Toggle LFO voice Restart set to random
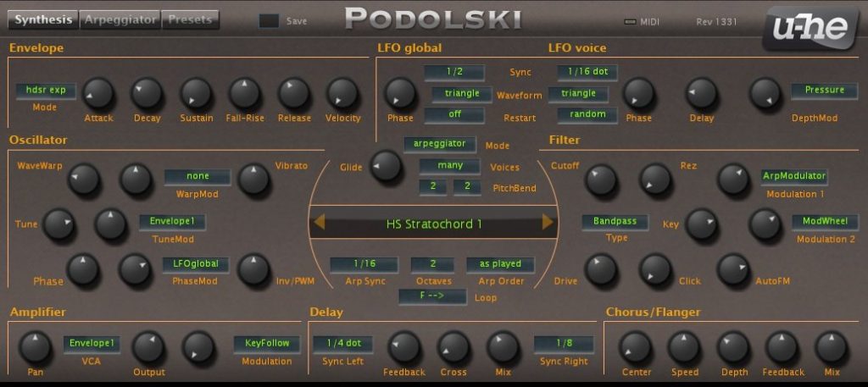Image resolution: width=868 pixels, height=387 pixels. coord(587,115)
